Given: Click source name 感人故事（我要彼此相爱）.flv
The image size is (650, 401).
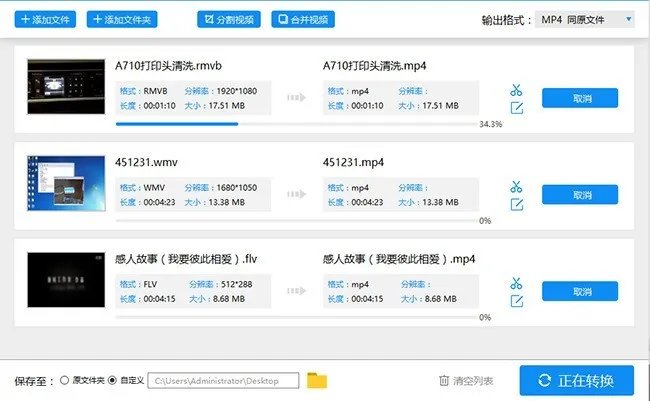Looking at the screenshot, I should 186,259.
